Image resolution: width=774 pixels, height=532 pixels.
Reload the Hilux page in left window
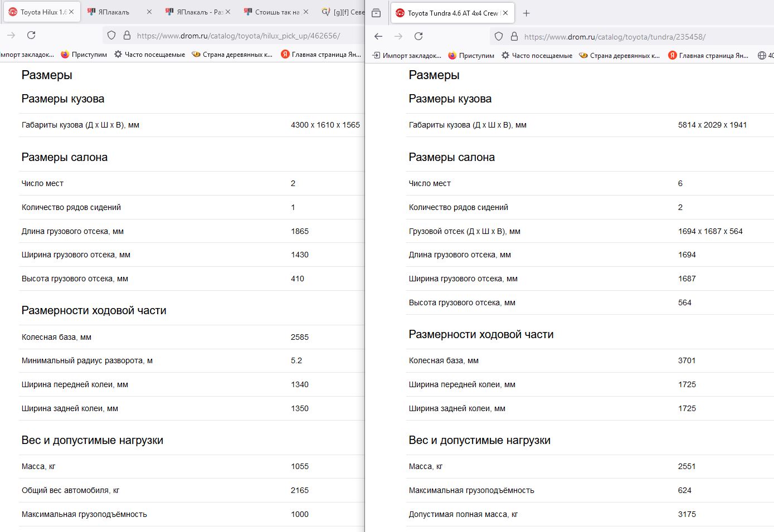coord(31,35)
